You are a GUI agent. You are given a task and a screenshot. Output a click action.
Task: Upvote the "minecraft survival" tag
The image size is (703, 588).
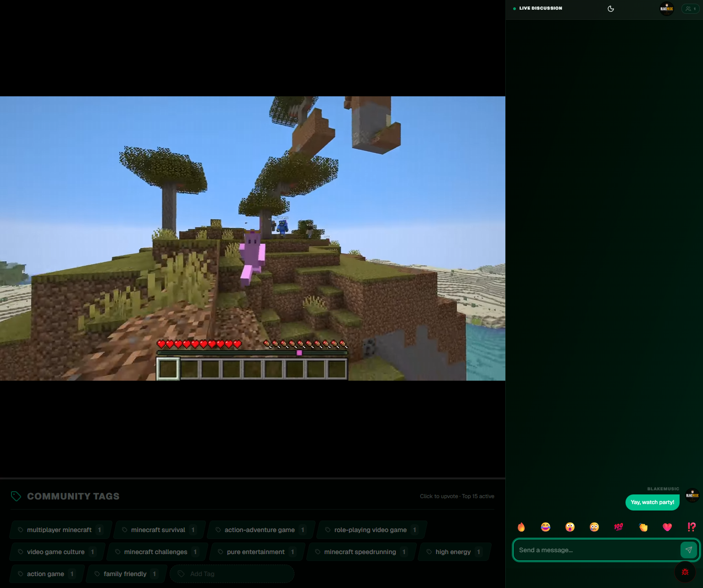click(158, 530)
